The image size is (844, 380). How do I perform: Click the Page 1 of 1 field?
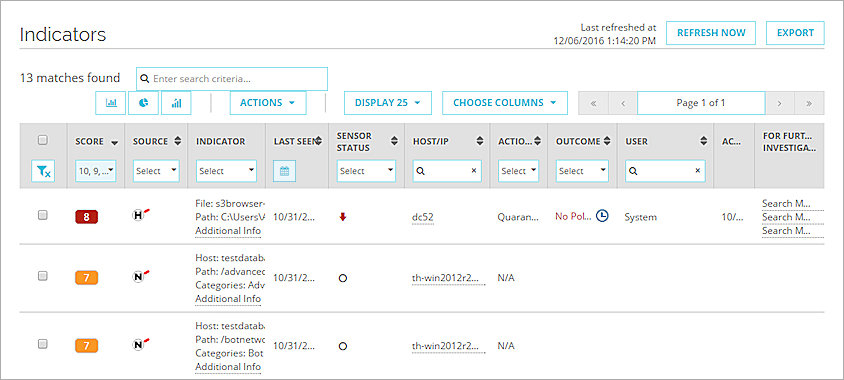tap(701, 103)
